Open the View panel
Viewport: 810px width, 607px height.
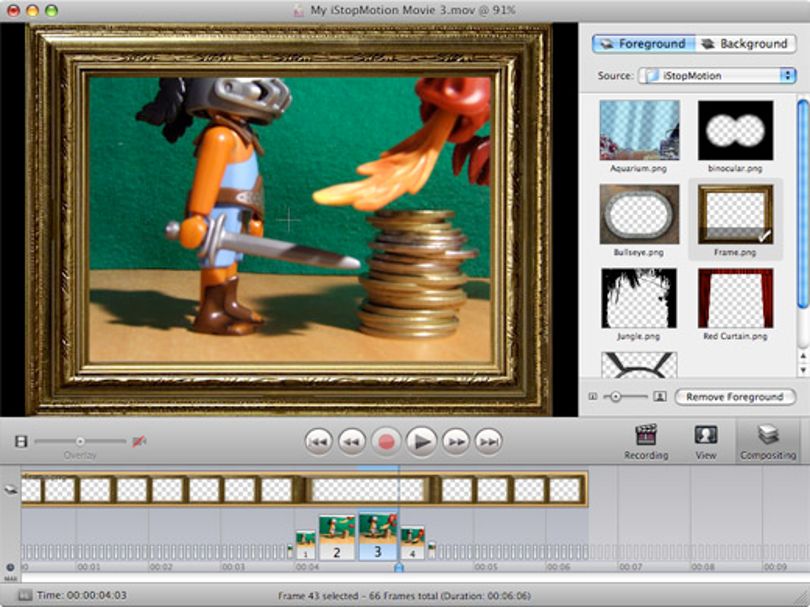pyautogui.click(x=706, y=442)
